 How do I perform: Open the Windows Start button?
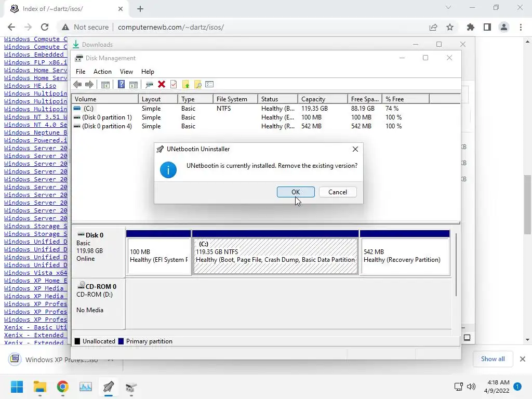(x=17, y=387)
